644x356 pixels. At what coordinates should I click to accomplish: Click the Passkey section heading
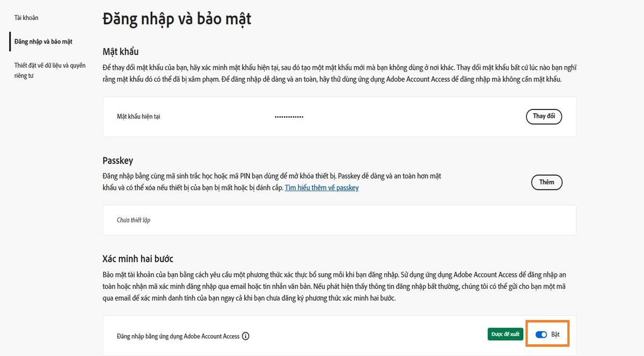coord(118,161)
